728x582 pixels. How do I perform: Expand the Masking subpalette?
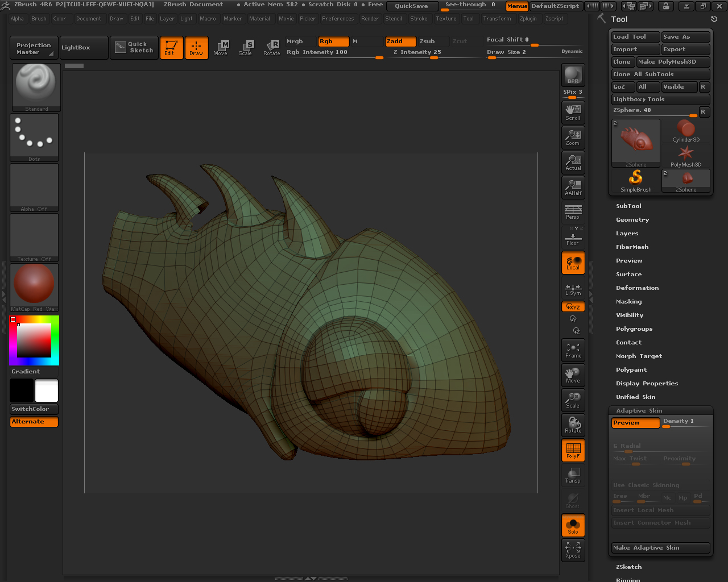tap(628, 301)
